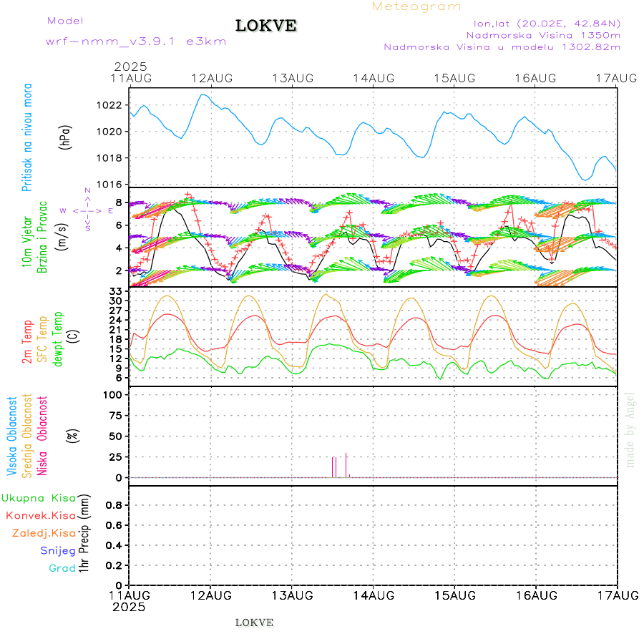Click the small LOKVE label at bottom
Screen dimensions: 644x644
click(x=254, y=623)
